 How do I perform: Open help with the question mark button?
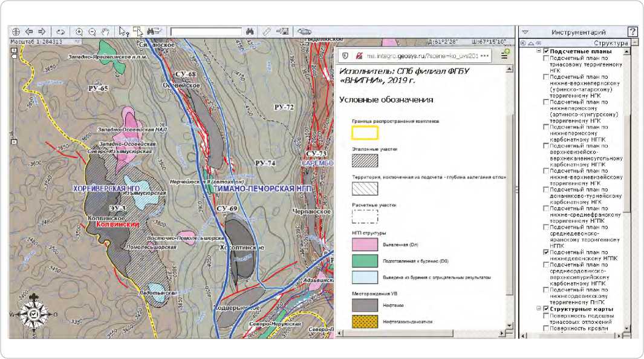tap(633, 31)
